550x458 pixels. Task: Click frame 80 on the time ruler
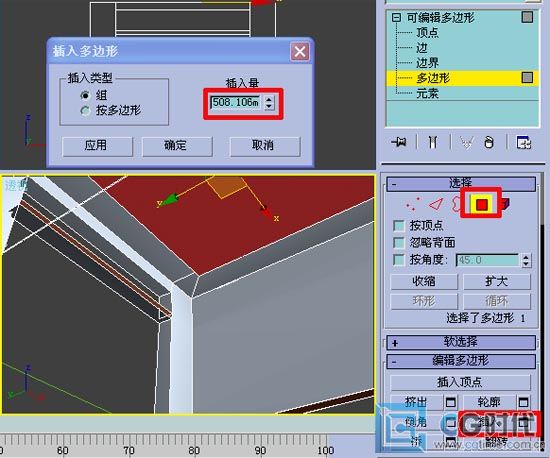pyautogui.click(x=194, y=450)
